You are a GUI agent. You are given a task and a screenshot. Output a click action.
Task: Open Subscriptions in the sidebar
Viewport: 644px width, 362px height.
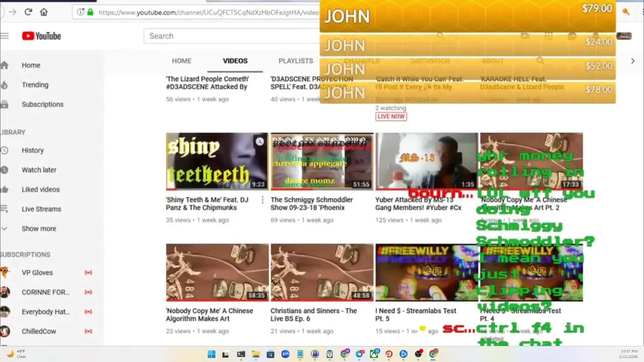coord(42,104)
